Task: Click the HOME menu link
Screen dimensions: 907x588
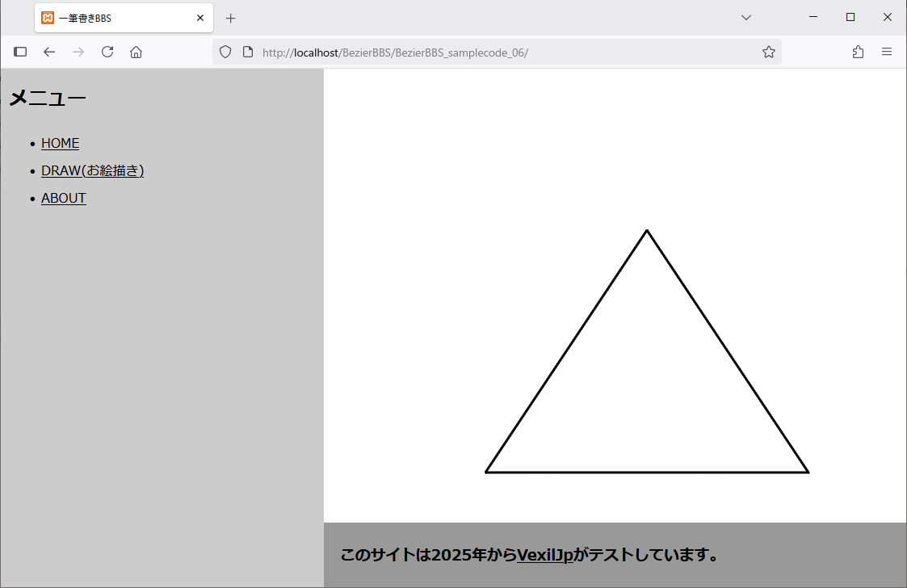Action: 60,143
